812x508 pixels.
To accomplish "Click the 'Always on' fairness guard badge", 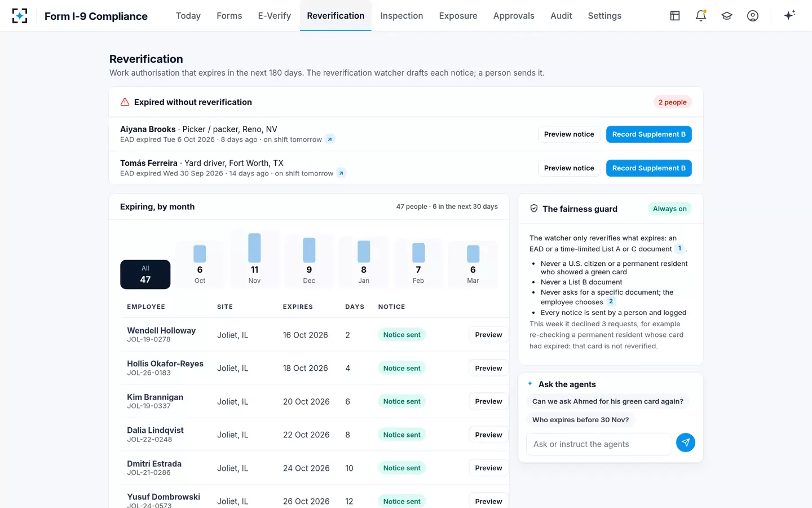I will pyautogui.click(x=670, y=209).
